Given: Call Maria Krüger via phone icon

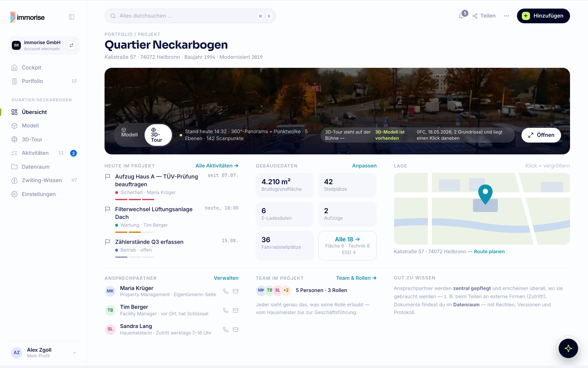Looking at the screenshot, I should pyautogui.click(x=226, y=291).
